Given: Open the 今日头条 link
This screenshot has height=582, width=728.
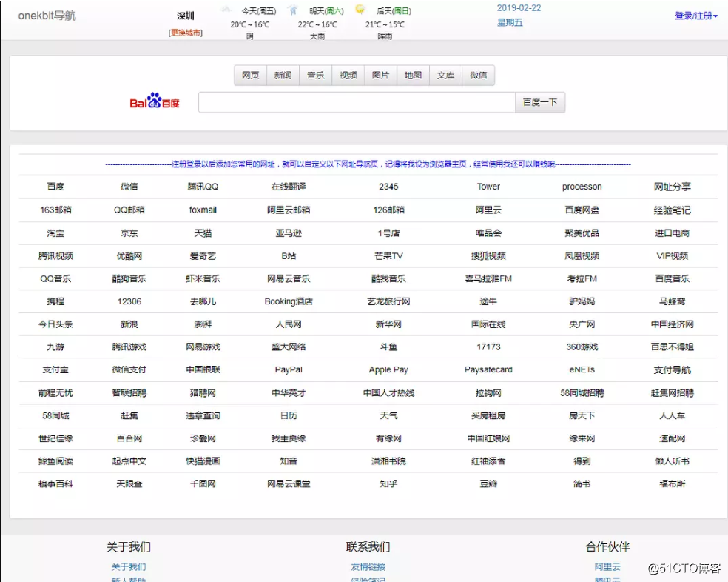Looking at the screenshot, I should 55,324.
